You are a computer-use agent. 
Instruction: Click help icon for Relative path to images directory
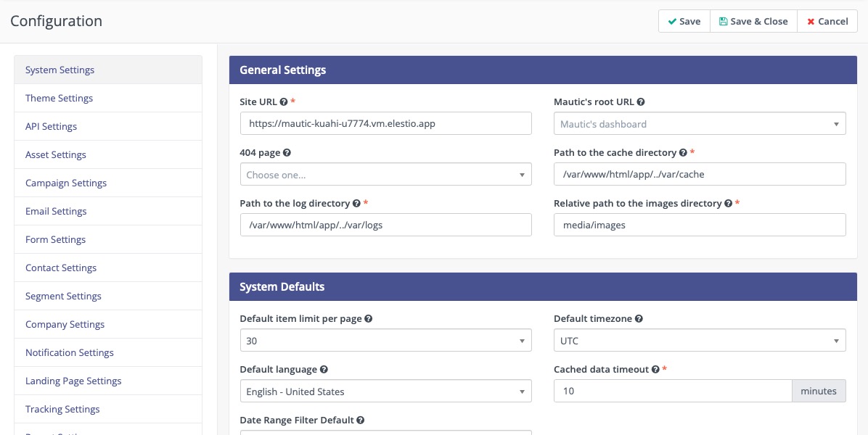pyautogui.click(x=729, y=203)
